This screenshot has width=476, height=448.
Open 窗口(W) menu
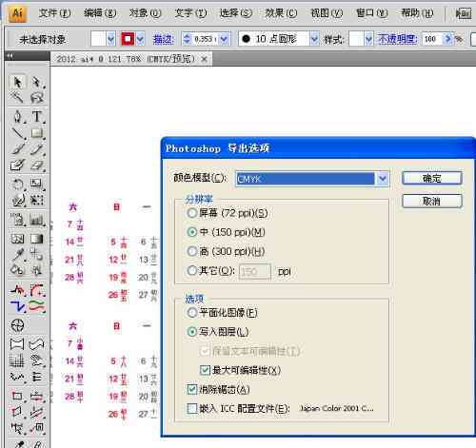[x=372, y=13]
